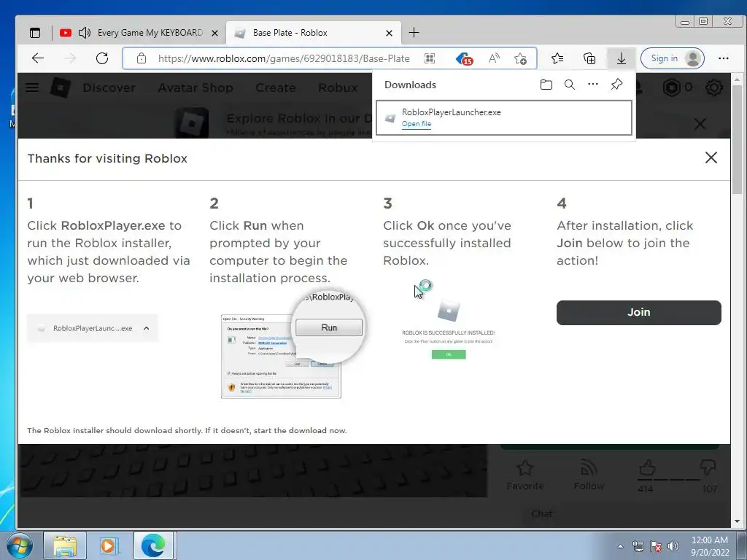Click the Join button
This screenshot has height=560, width=747.
(638, 312)
